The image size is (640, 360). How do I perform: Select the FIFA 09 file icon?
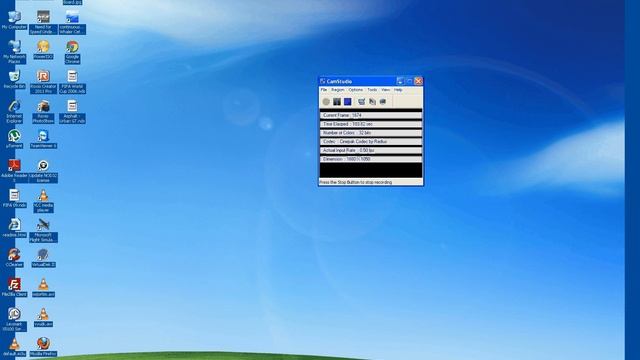(x=14, y=198)
